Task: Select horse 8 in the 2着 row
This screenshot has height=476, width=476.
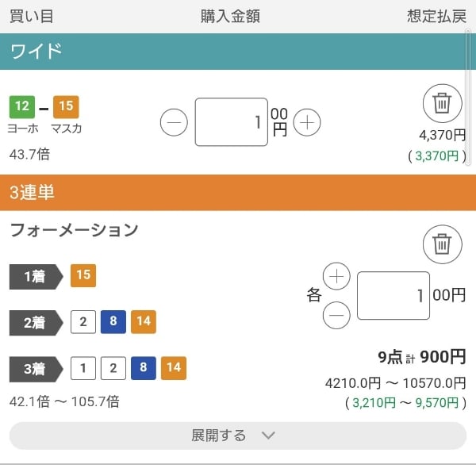Action: coord(113,321)
